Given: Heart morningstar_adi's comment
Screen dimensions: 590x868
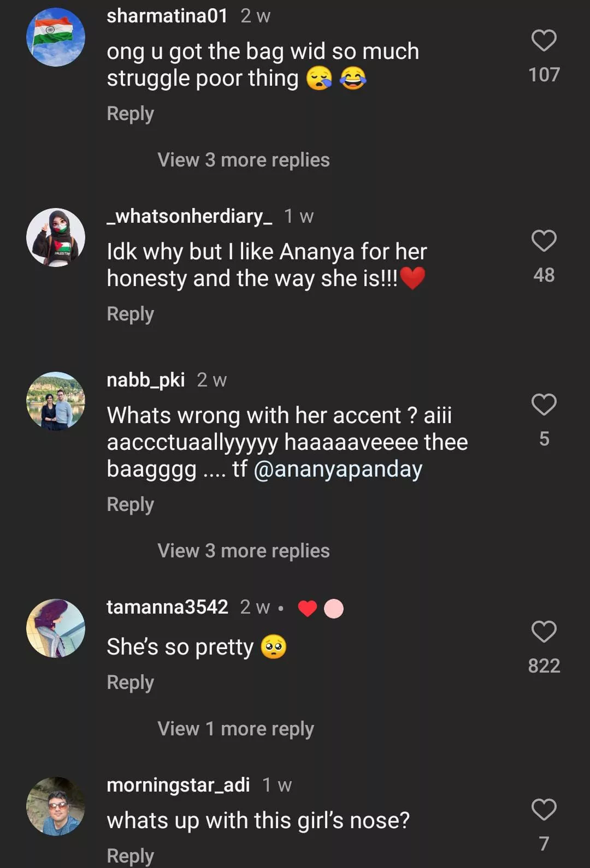Looking at the screenshot, I should [544, 810].
